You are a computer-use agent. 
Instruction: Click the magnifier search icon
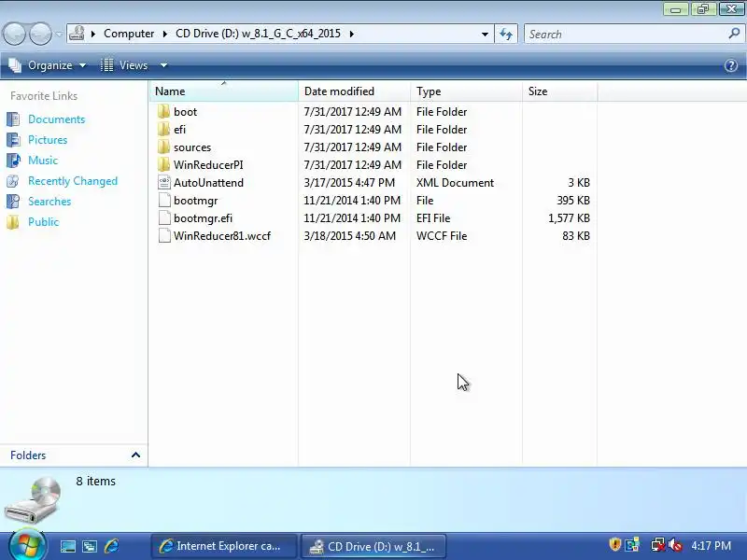tap(734, 34)
